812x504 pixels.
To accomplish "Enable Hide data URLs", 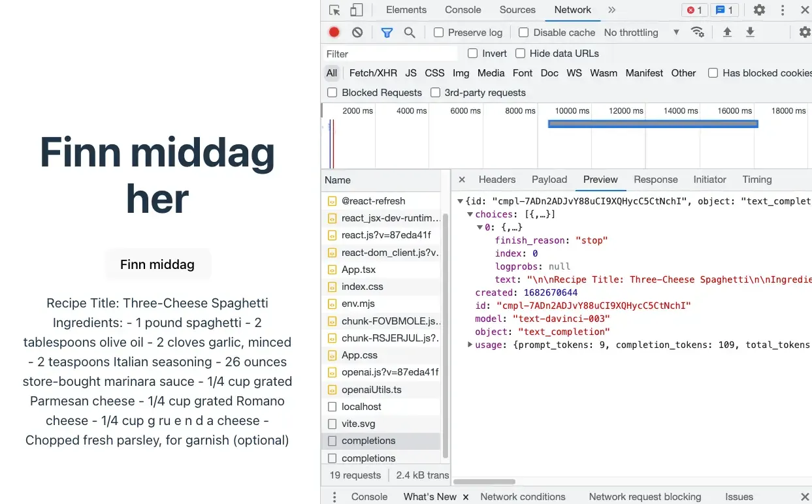I will [520, 53].
